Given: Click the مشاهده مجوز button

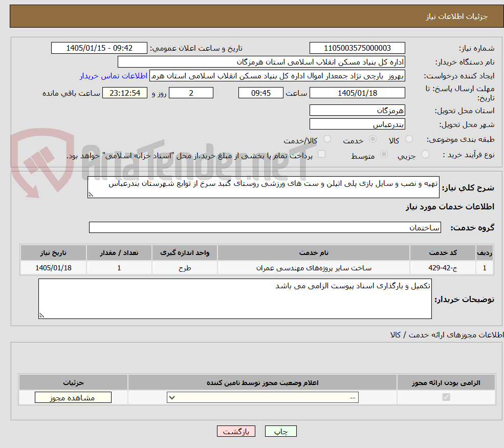Looking at the screenshot, I should (x=73, y=397).
